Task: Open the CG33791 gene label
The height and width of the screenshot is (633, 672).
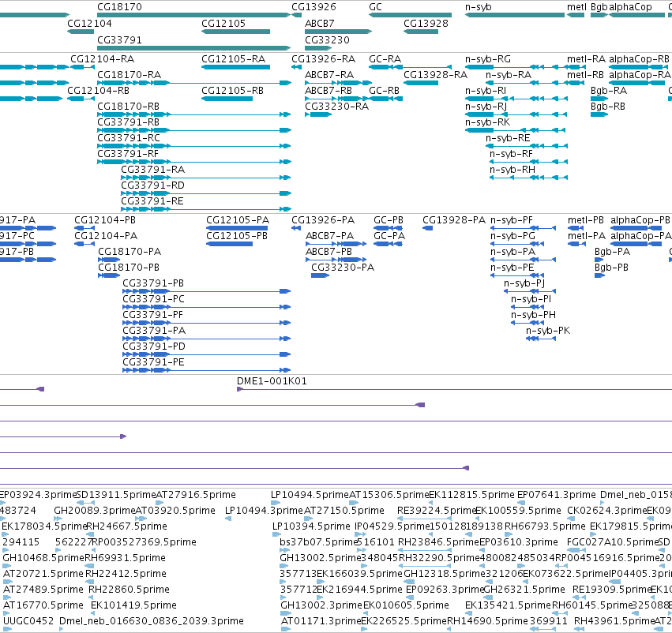Action: (x=119, y=39)
